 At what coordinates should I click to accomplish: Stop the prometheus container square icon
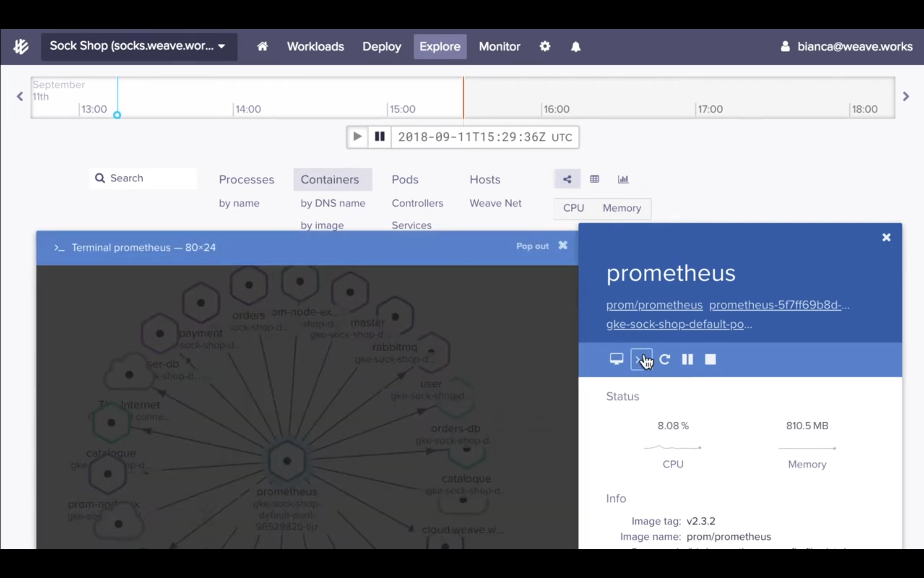(710, 359)
